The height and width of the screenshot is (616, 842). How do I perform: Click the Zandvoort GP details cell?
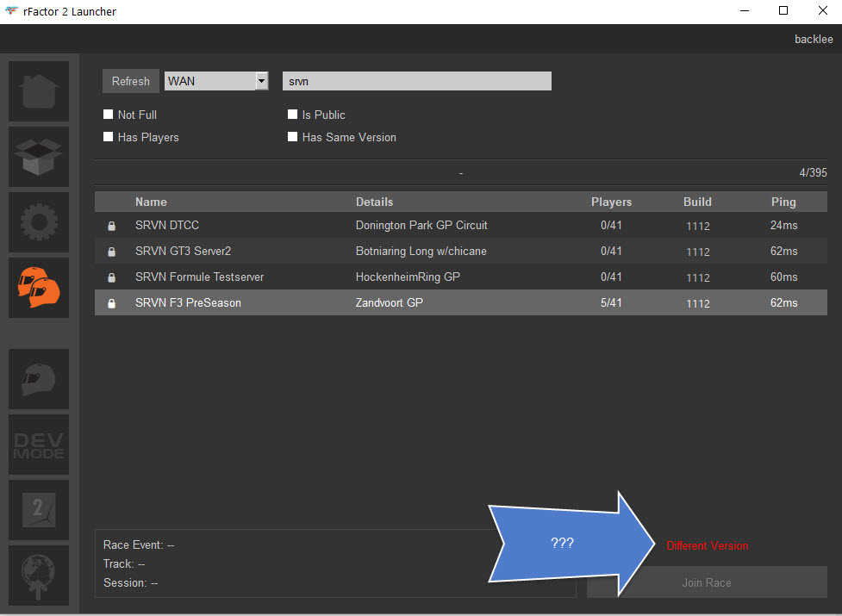tap(390, 302)
